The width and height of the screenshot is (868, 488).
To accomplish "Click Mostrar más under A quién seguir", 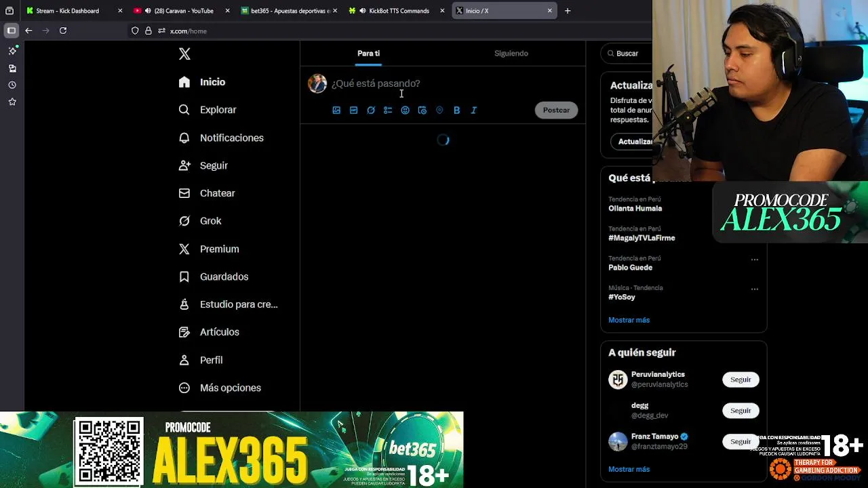I will click(x=629, y=469).
